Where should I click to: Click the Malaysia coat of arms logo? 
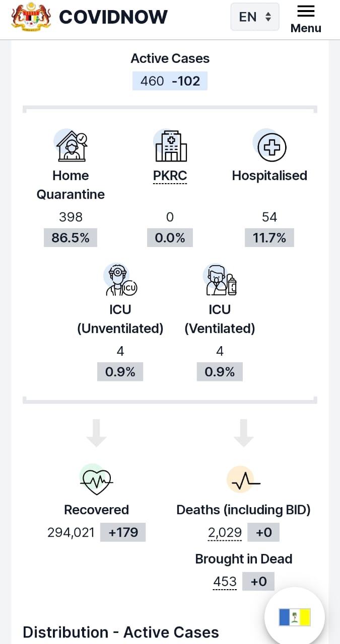point(32,17)
